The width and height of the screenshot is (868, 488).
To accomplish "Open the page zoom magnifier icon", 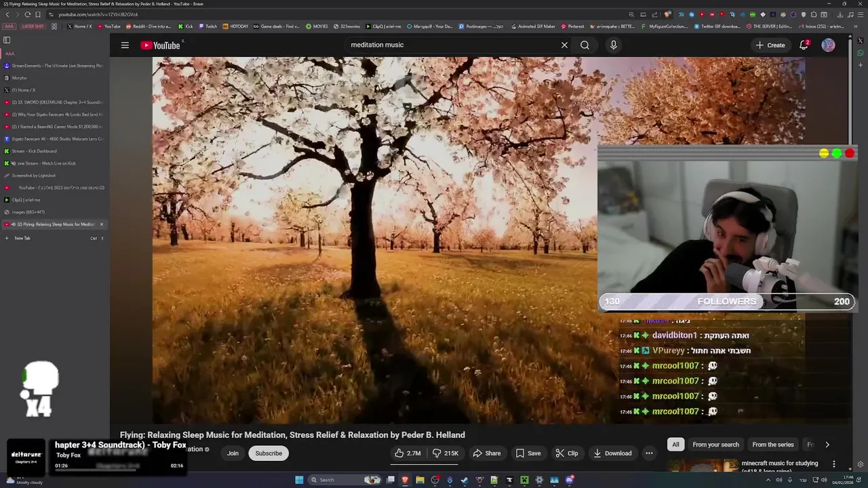I will point(631,14).
